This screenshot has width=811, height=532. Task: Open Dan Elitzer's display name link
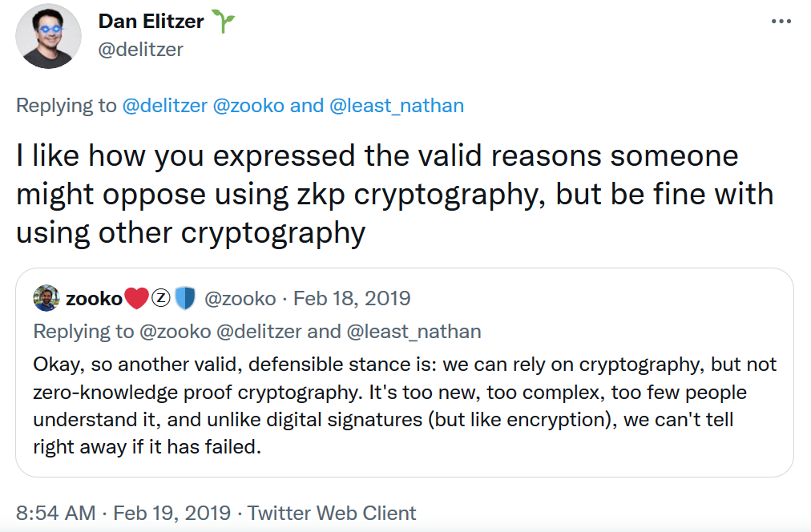click(x=152, y=22)
